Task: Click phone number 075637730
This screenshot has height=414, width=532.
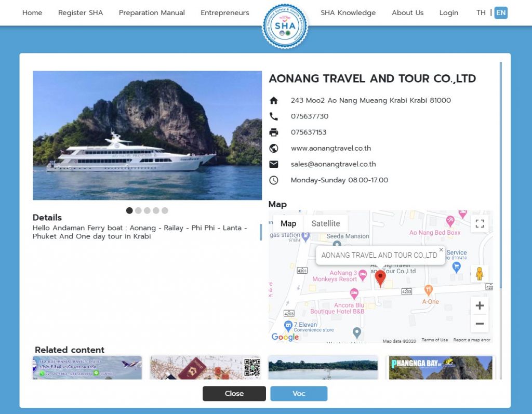Action: pos(310,116)
